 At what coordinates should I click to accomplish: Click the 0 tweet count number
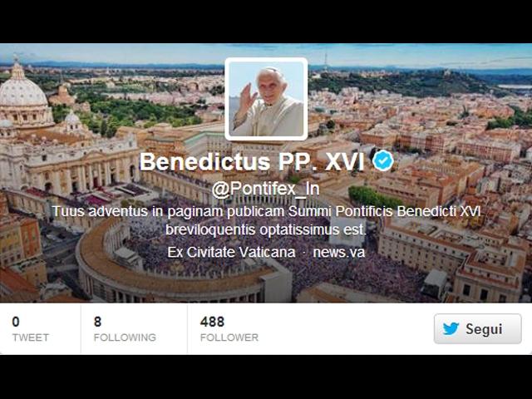pyautogui.click(x=16, y=322)
